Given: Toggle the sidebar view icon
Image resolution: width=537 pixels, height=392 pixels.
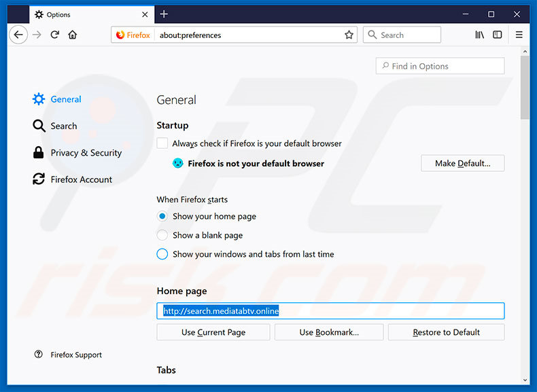Looking at the screenshot, I should click(x=498, y=35).
